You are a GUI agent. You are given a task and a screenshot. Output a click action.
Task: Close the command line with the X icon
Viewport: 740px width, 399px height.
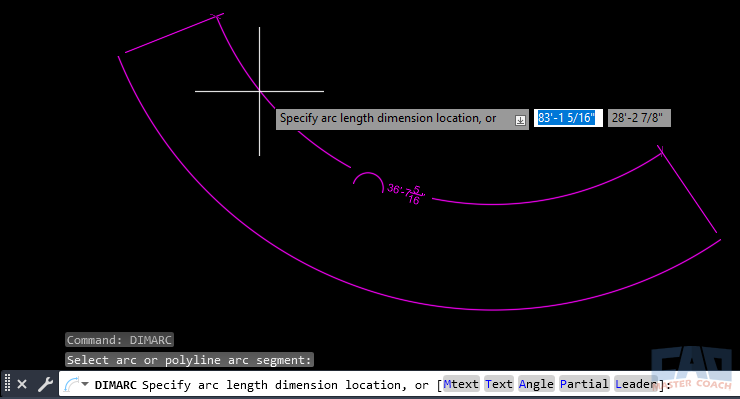[x=22, y=384]
